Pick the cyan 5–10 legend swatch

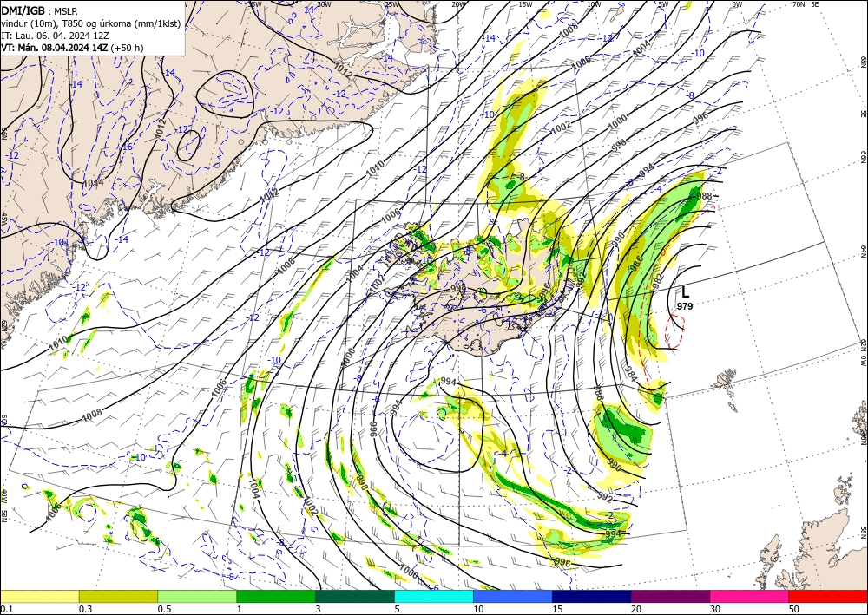[434, 596]
